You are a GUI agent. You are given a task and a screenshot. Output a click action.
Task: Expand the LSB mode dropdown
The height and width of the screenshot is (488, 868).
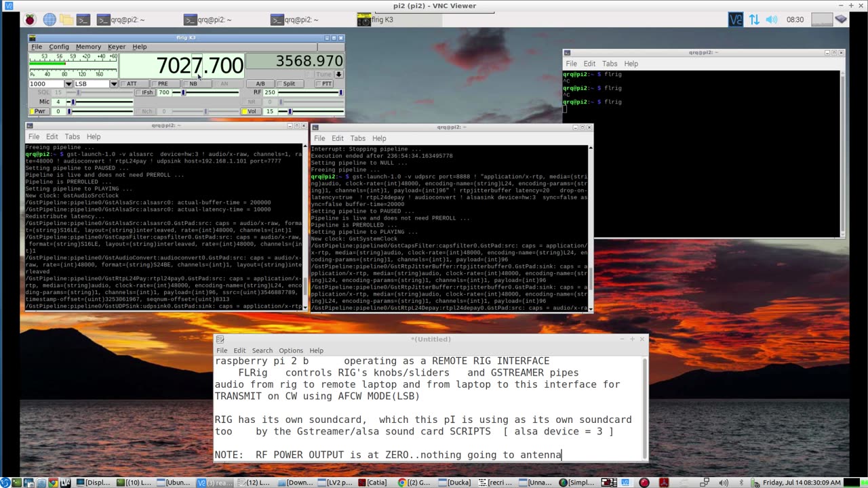pyautogui.click(x=114, y=84)
